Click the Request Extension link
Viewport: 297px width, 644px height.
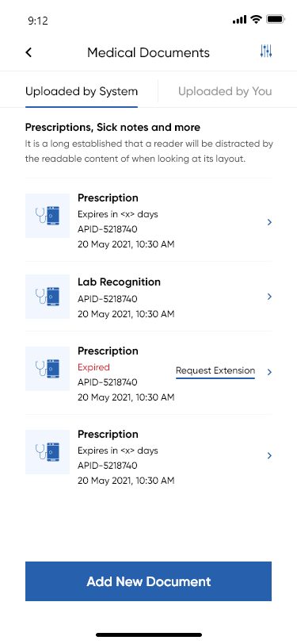215,371
